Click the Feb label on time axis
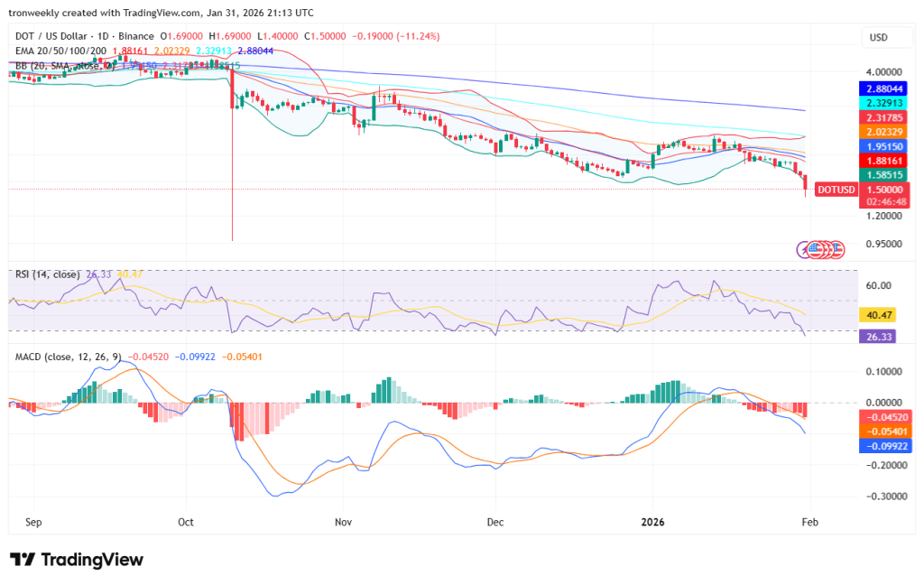Image resolution: width=924 pixels, height=585 pixels. pyautogui.click(x=810, y=523)
